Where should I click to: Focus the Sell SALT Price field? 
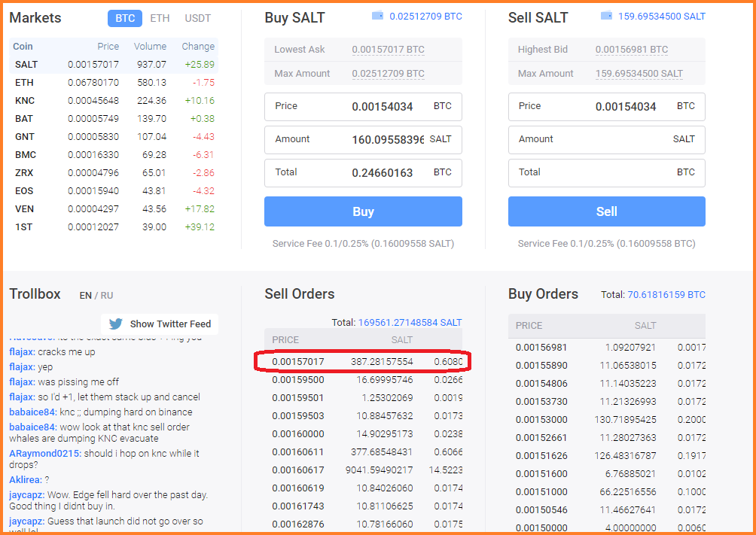(607, 107)
